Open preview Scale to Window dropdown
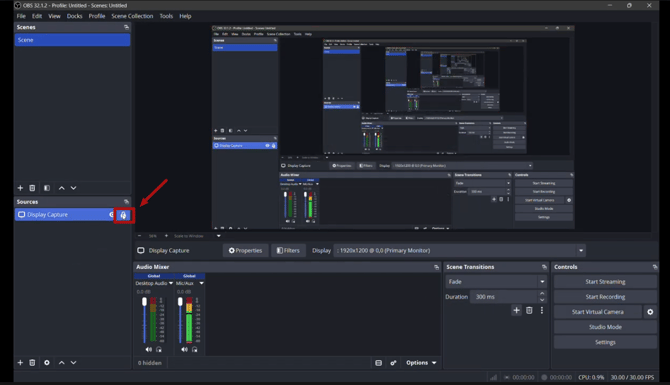 click(x=218, y=236)
